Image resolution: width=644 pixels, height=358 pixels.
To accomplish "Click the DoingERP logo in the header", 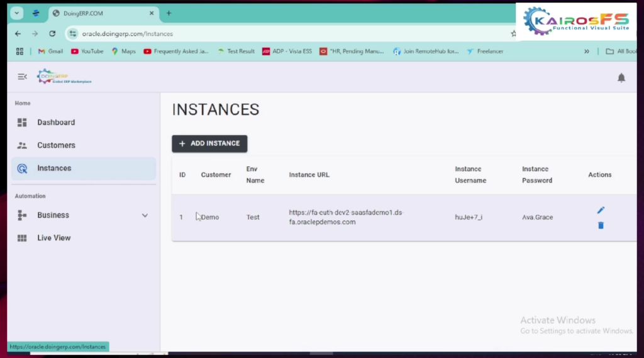I will click(x=64, y=77).
